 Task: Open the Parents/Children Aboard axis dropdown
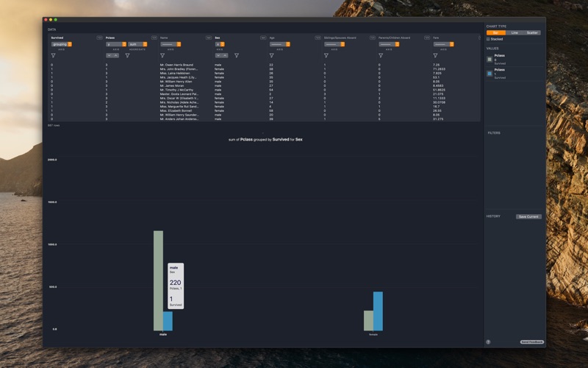(390, 44)
